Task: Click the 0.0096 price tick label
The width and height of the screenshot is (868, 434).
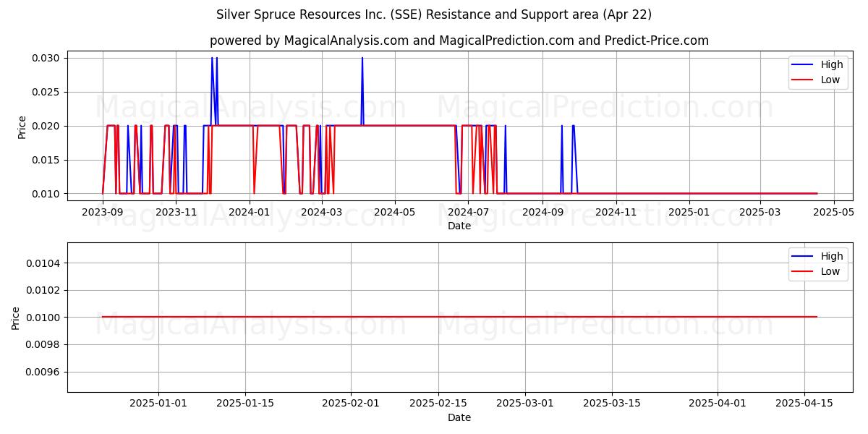Action: pyautogui.click(x=44, y=372)
